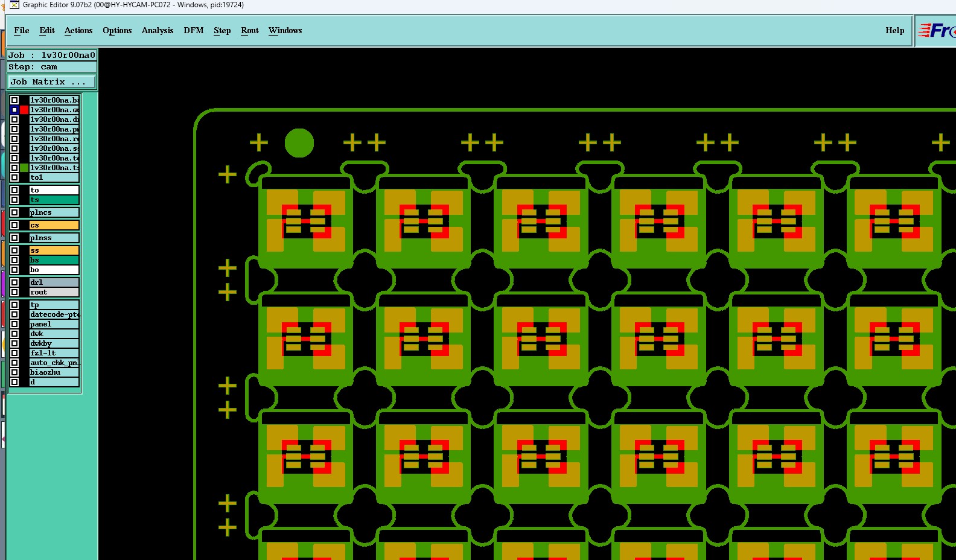Select the datecode-pt layer name
The image size is (956, 560).
[x=54, y=314]
